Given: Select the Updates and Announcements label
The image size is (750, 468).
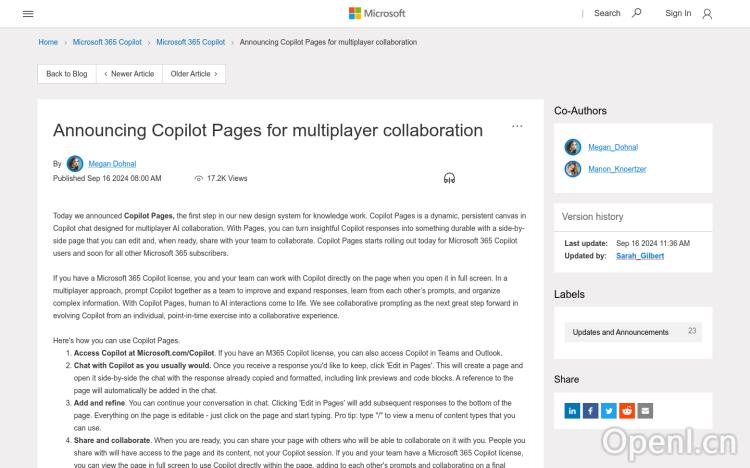Looking at the screenshot, I should [620, 332].
